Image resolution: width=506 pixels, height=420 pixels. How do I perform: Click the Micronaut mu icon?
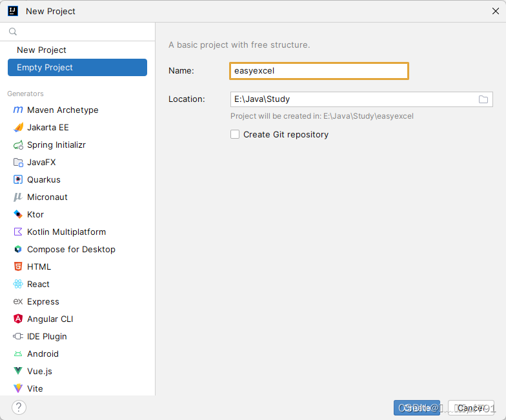[x=18, y=197]
